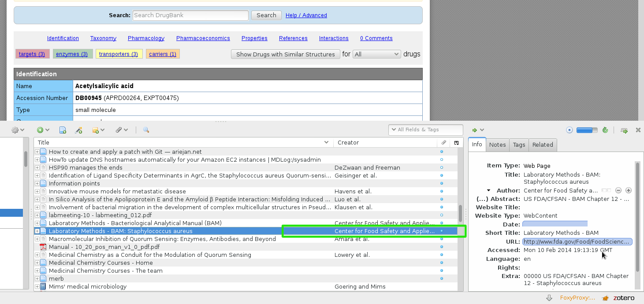The image size is (644, 304).
Task: Create web page item from current page
Action: [x=63, y=130]
